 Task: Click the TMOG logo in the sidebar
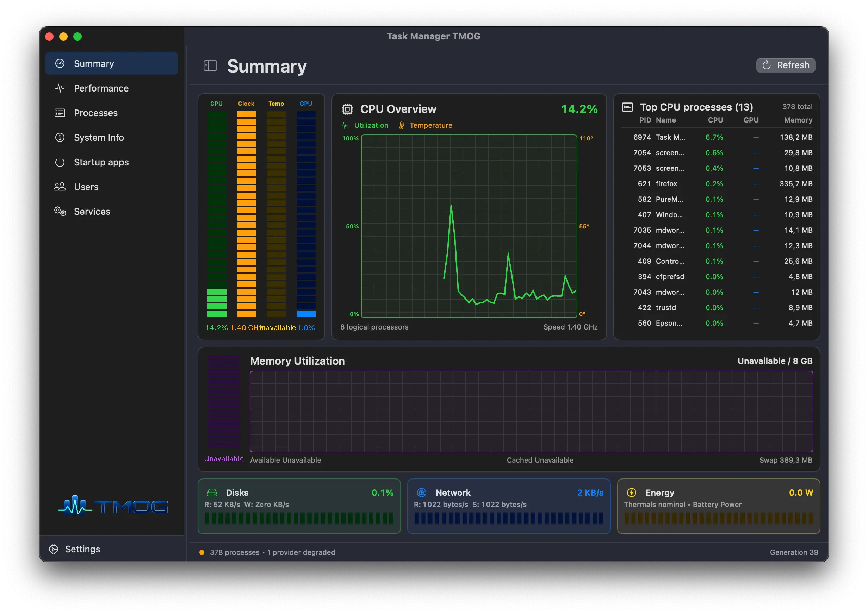[113, 506]
